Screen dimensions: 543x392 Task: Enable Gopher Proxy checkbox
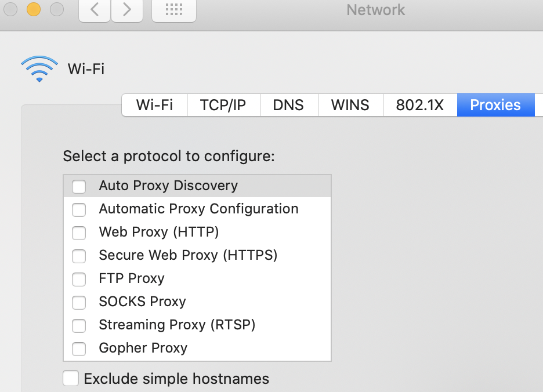[x=78, y=349]
